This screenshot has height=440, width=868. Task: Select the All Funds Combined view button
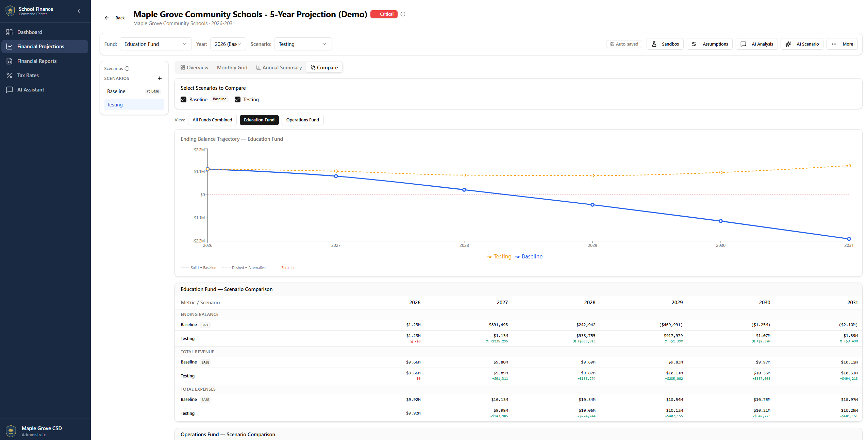pyautogui.click(x=212, y=120)
